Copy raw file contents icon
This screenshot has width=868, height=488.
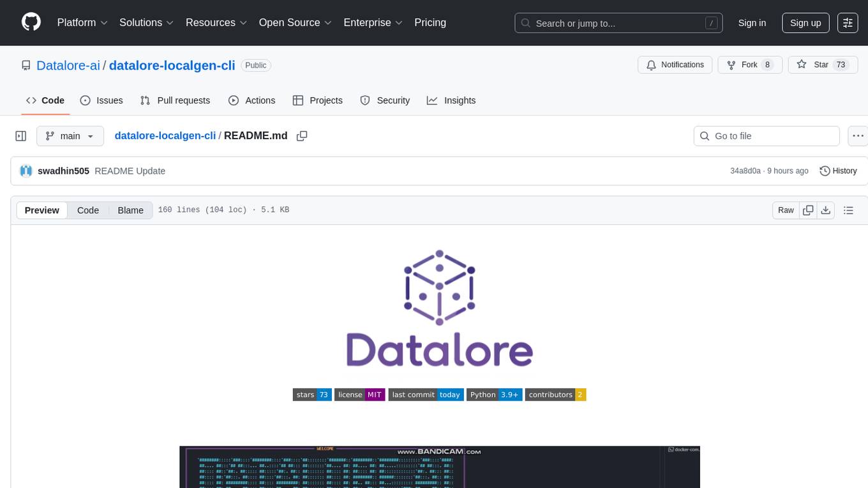[808, 210]
